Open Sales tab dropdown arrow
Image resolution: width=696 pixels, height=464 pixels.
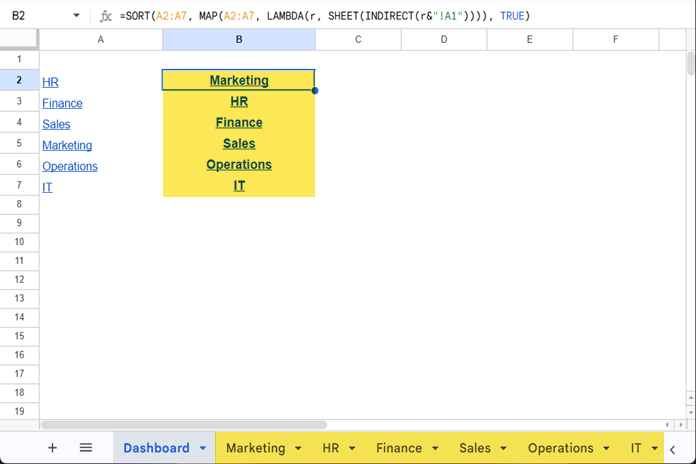[503, 448]
